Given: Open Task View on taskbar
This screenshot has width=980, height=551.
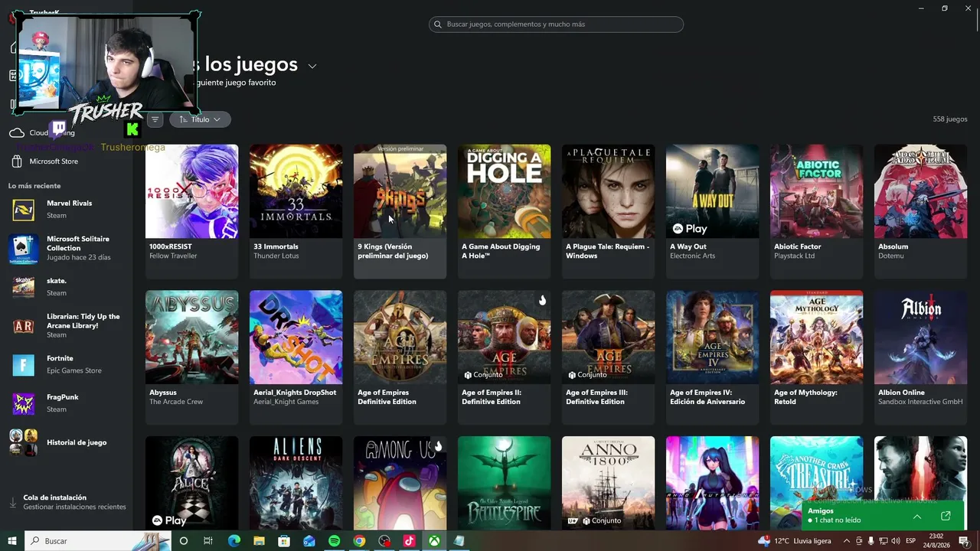Looking at the screenshot, I should click(207, 541).
